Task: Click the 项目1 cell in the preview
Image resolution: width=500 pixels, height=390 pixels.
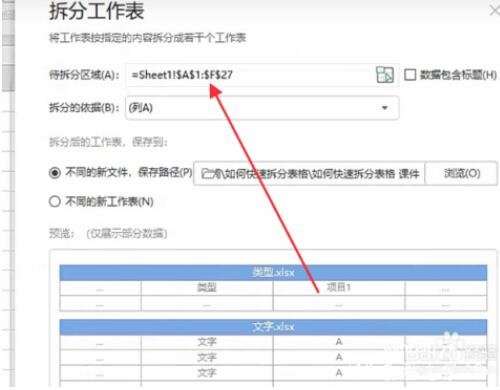Action: [339, 287]
